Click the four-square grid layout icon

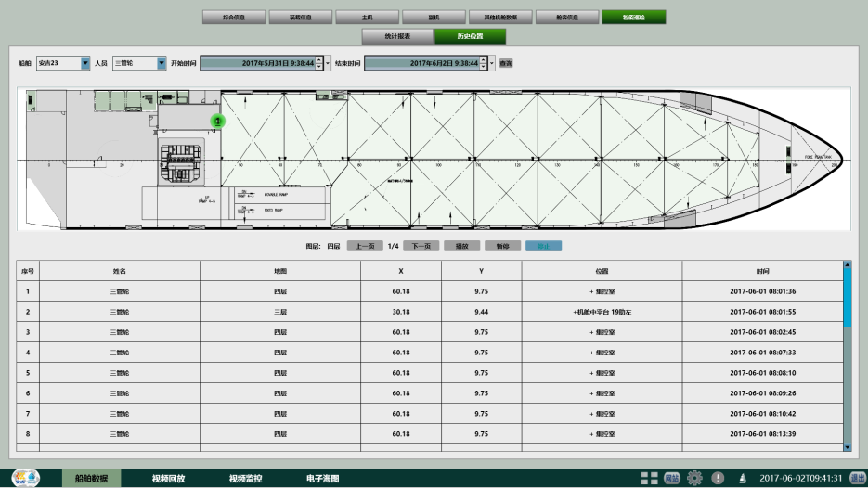tap(649, 478)
